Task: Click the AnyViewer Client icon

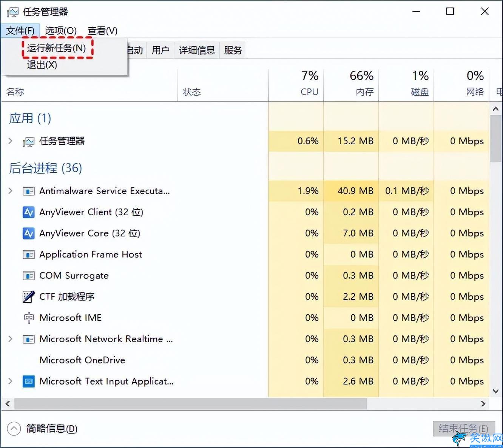Action: coord(29,212)
